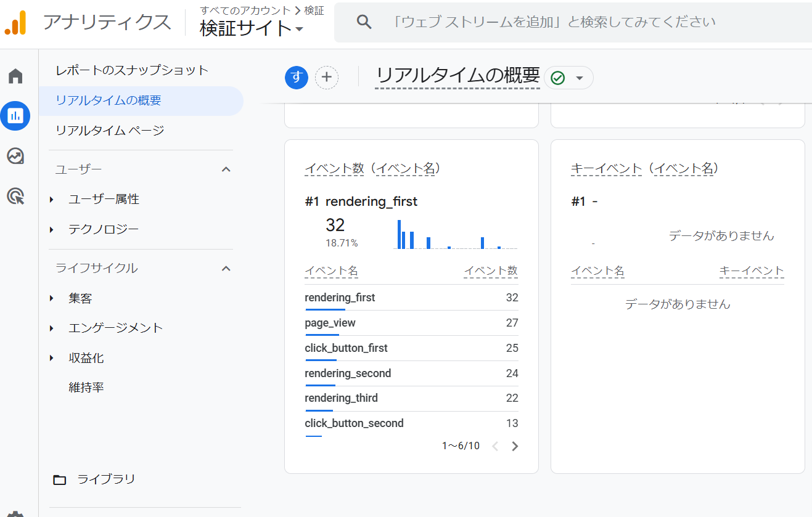Click the search input field
Viewport: 812px width, 517px height.
573,22
